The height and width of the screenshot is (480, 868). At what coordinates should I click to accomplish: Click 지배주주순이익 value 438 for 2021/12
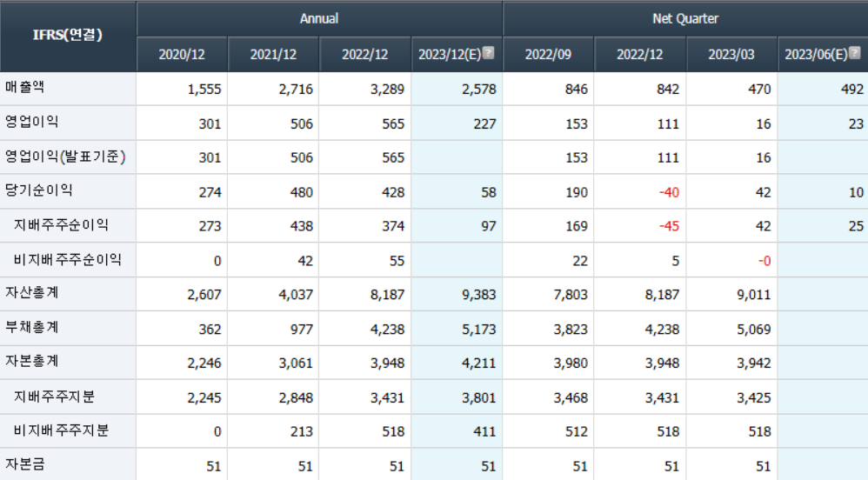pyautogui.click(x=302, y=226)
